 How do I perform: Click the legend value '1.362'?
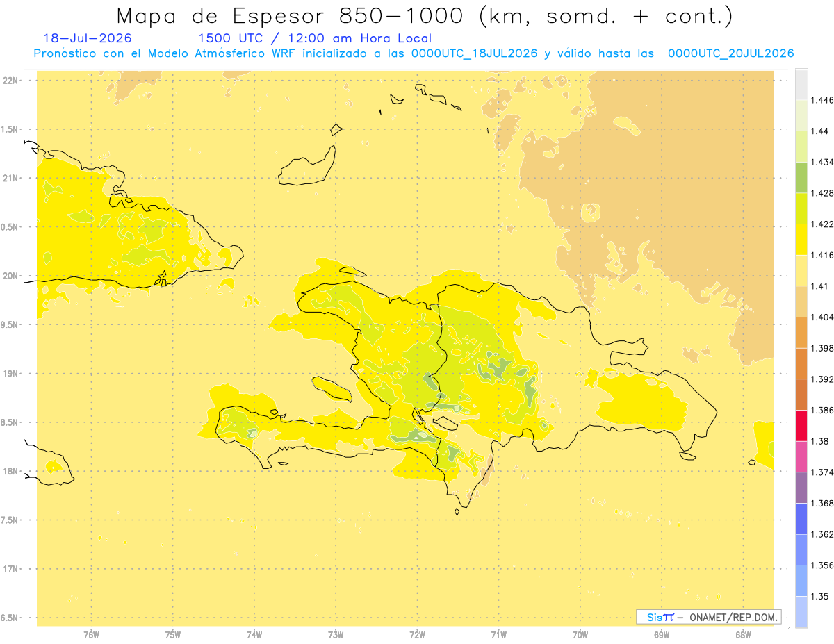pos(822,534)
